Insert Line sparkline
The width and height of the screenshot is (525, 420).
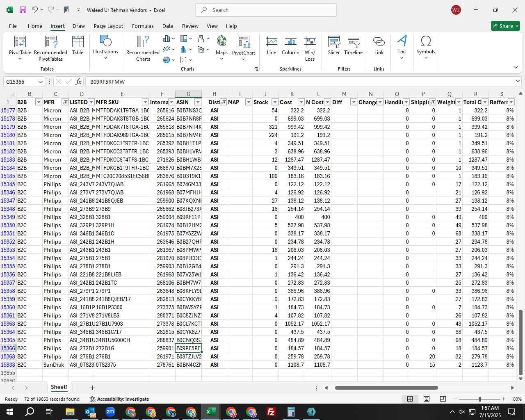click(272, 46)
